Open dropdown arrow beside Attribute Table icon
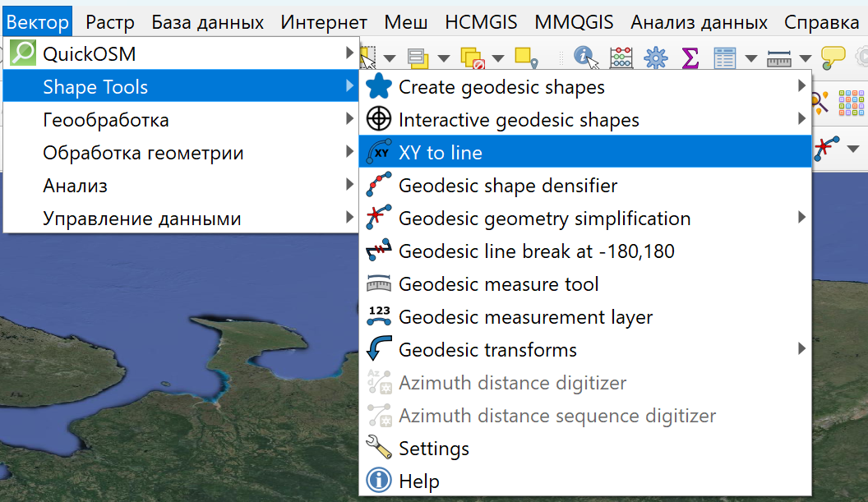The image size is (868, 502). coord(751,58)
